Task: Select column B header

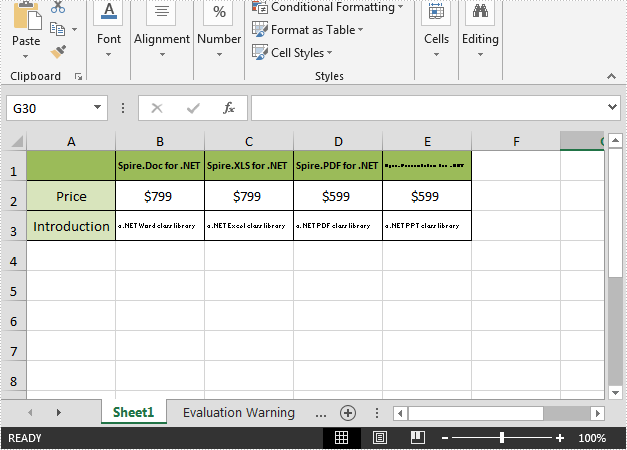Action: [x=160, y=142]
